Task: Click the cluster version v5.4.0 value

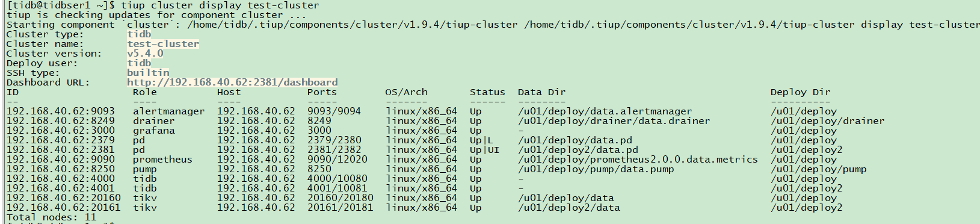Action: click(x=145, y=54)
